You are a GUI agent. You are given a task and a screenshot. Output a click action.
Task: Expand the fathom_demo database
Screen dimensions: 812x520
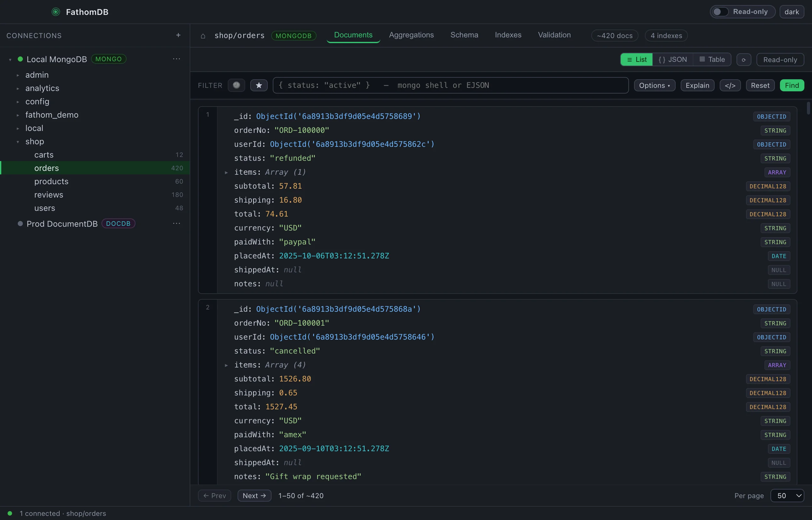pos(18,115)
